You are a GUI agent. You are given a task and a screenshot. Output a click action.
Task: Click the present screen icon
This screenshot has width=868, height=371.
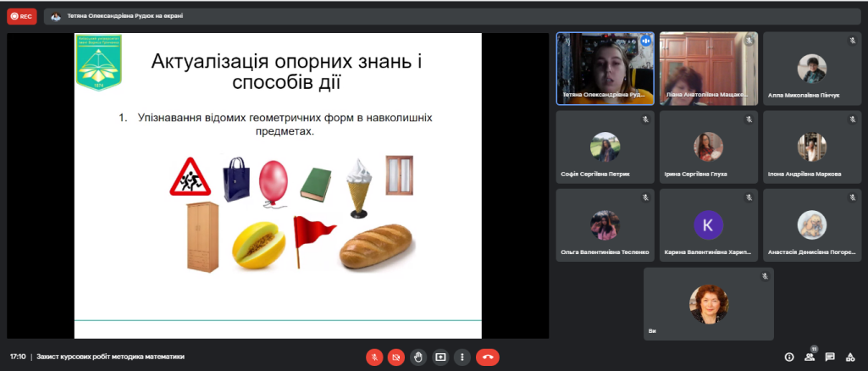[440, 357]
